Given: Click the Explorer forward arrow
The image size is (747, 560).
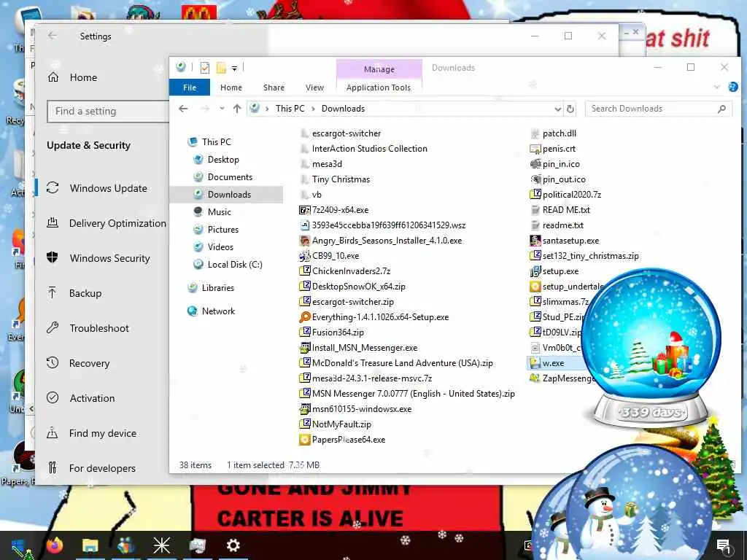Looking at the screenshot, I should [x=205, y=109].
